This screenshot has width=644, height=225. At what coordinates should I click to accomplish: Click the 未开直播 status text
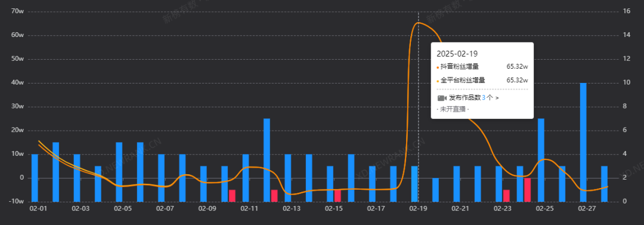tap(453, 109)
